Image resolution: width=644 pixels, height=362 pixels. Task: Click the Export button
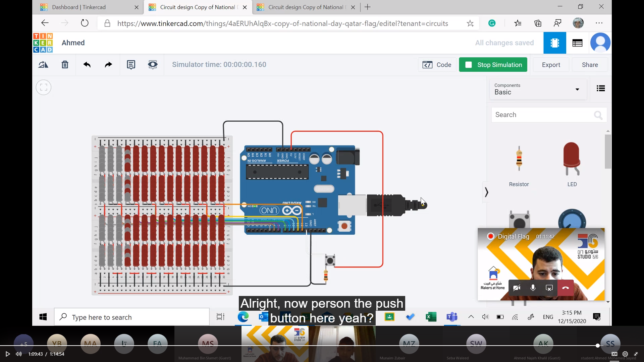click(551, 65)
